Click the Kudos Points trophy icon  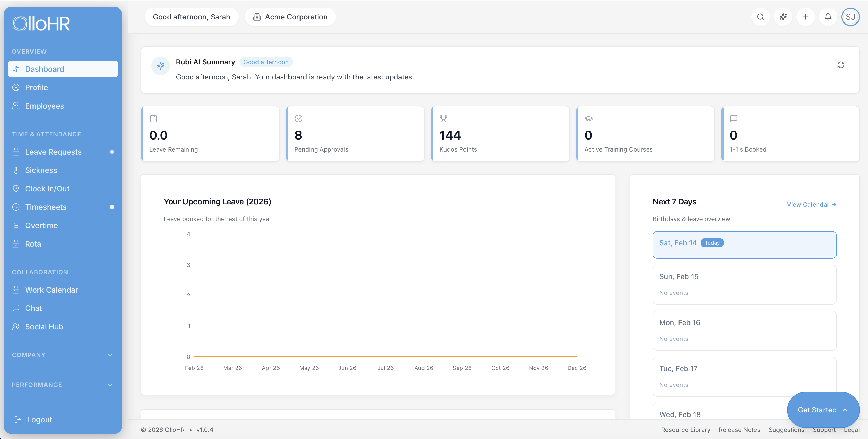point(443,119)
